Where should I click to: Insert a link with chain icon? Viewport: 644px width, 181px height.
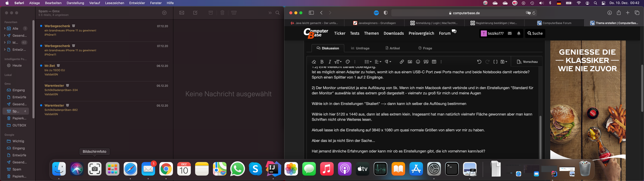[402, 62]
